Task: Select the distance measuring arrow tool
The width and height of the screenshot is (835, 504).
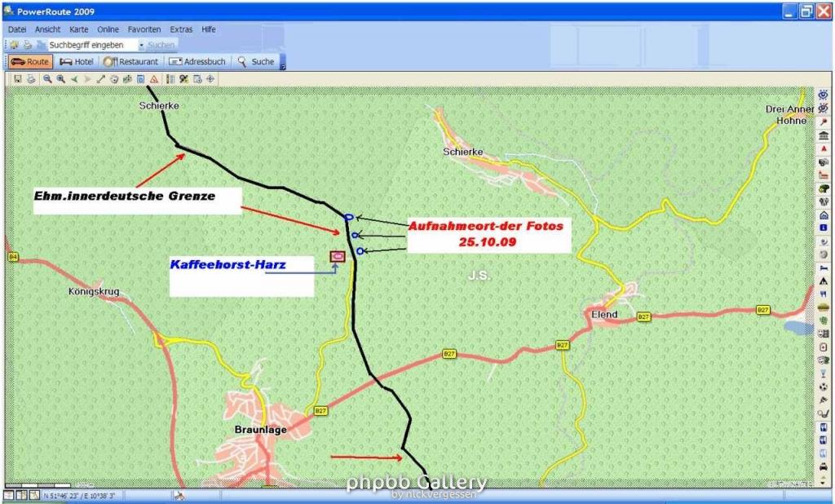Action: pos(101,79)
